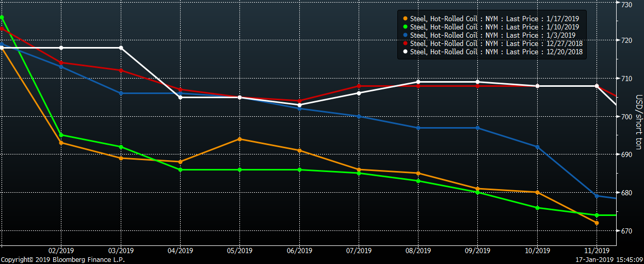Click the 09/2019 x-axis label

coord(477,251)
